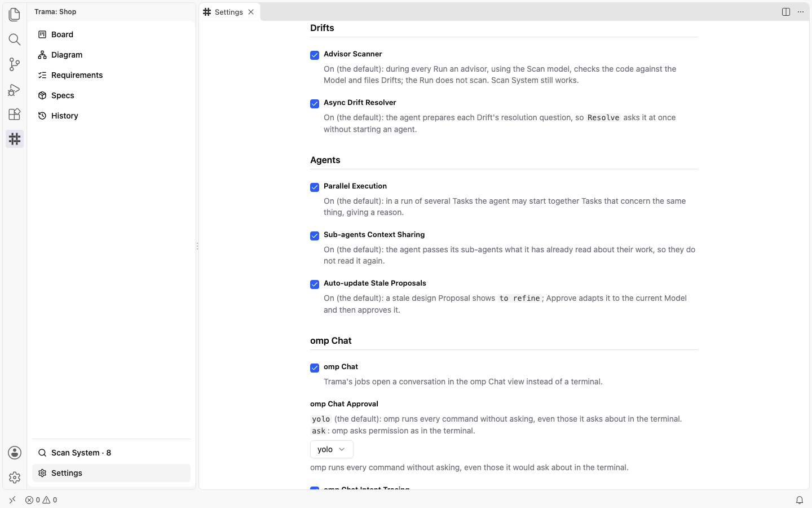Screen dimensions: 812x508
Task: Open the Diagram view
Action: (x=111, y=55)
